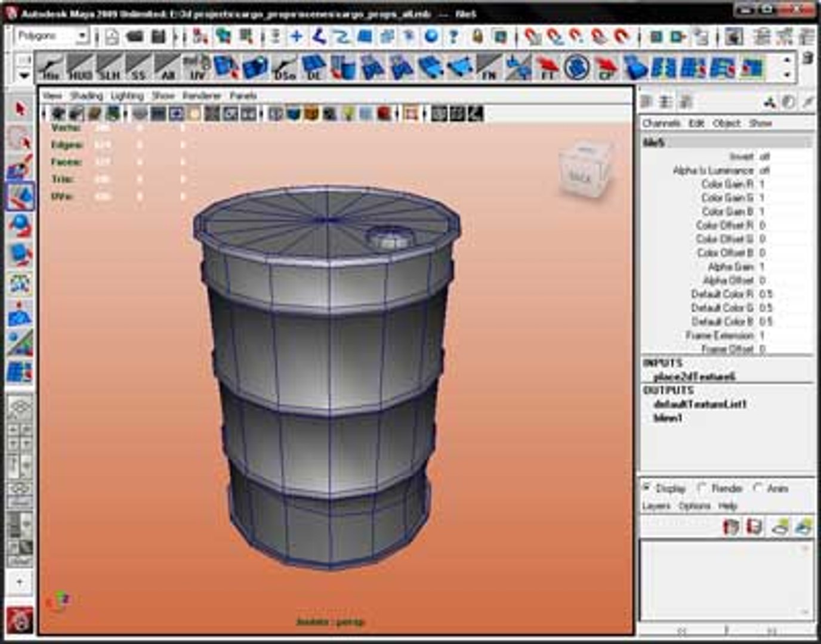The height and width of the screenshot is (644, 821).
Task: Open the Shading viewport menu
Action: coord(87,95)
